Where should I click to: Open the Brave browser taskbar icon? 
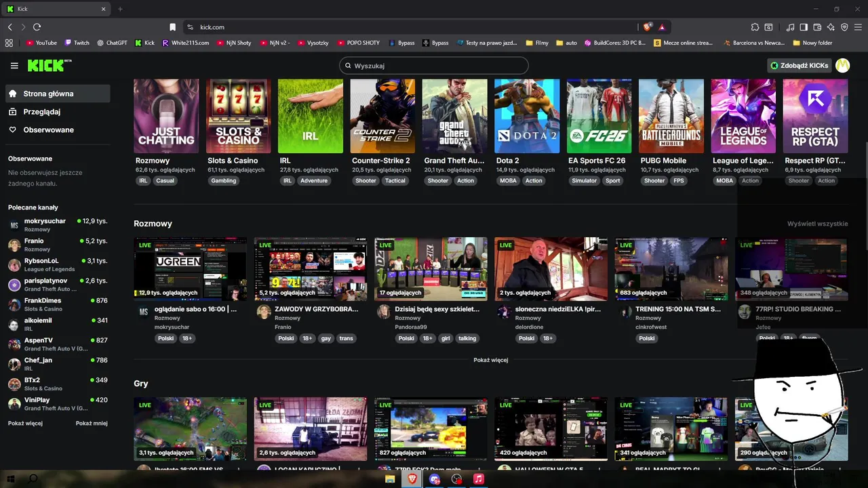pos(412,479)
